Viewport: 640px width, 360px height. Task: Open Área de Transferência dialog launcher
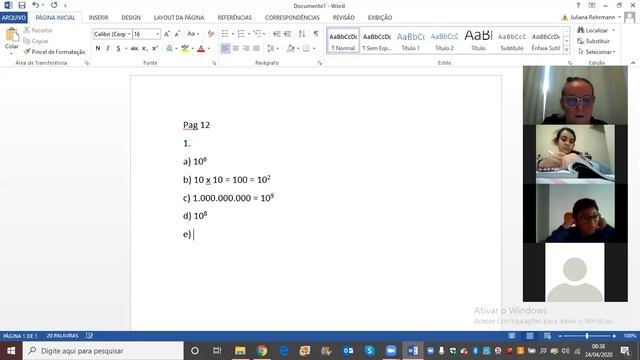click(87, 63)
